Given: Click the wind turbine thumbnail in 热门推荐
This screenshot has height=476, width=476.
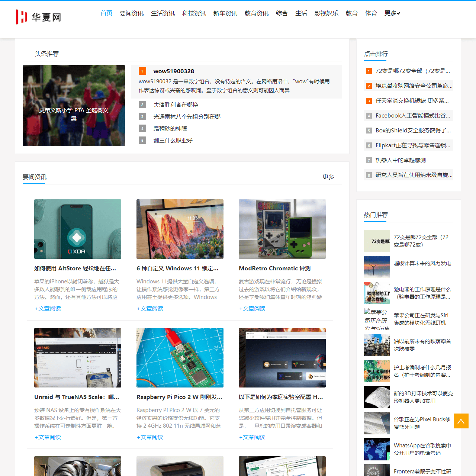Looking at the screenshot, I should (377, 267).
